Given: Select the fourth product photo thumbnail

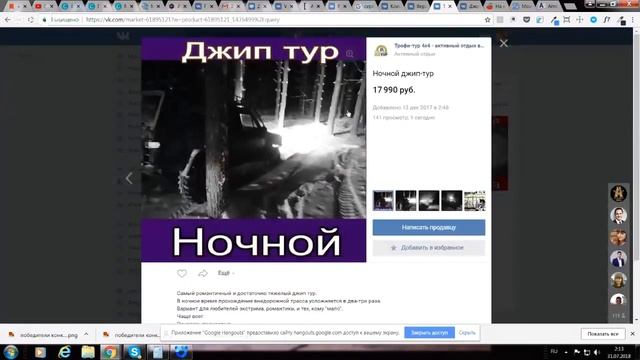Looking at the screenshot, I should click(452, 200).
